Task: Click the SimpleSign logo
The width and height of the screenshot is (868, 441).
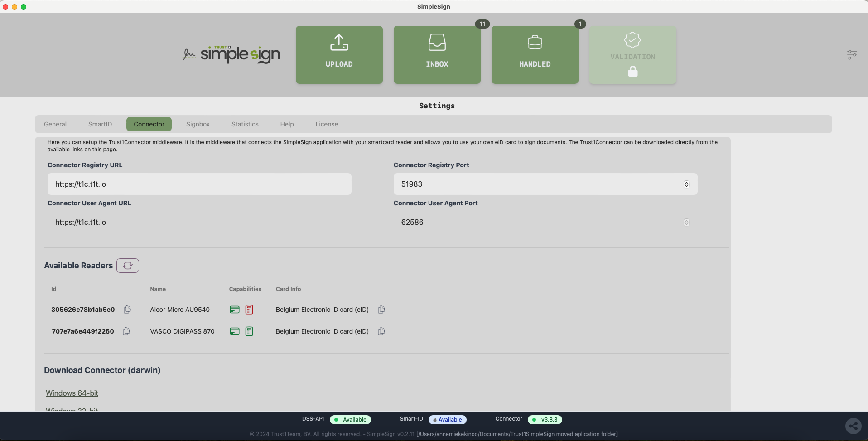Action: coord(231,54)
